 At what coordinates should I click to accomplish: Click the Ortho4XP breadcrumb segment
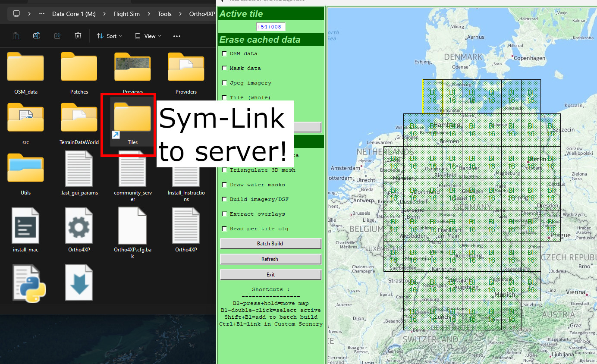coord(202,14)
